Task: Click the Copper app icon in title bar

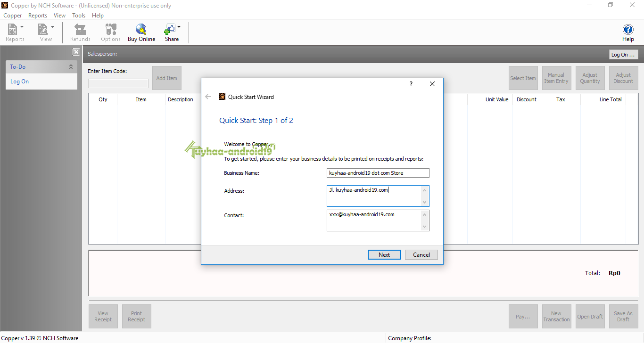Action: pos(5,5)
